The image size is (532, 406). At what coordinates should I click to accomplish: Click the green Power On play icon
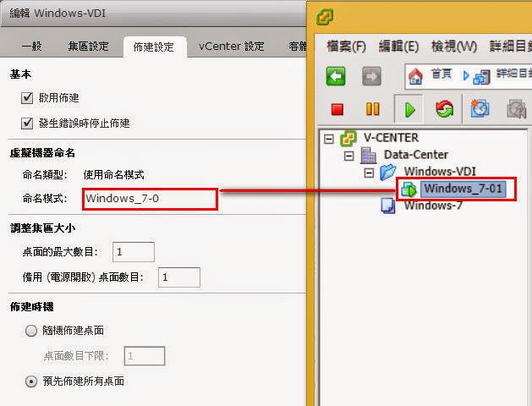pos(409,110)
